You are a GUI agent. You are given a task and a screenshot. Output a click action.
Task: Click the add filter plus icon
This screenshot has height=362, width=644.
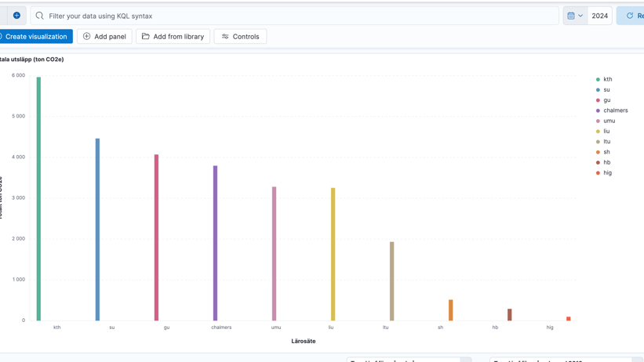click(x=16, y=16)
